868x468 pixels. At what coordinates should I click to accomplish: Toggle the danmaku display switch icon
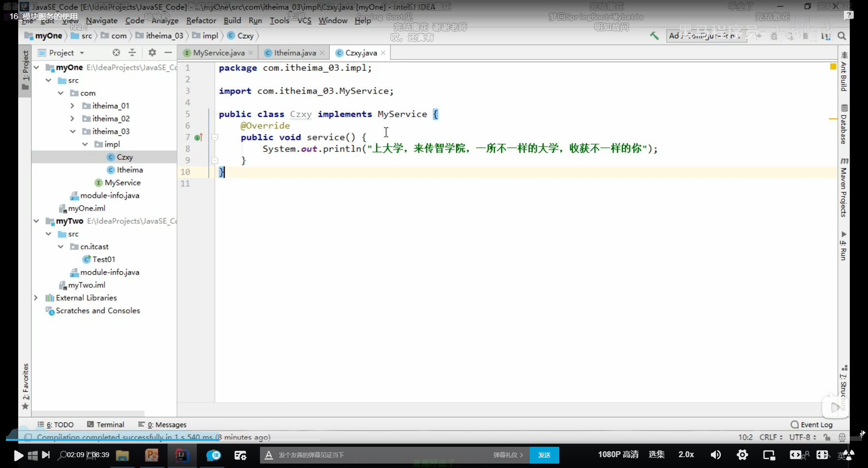[x=214, y=455]
